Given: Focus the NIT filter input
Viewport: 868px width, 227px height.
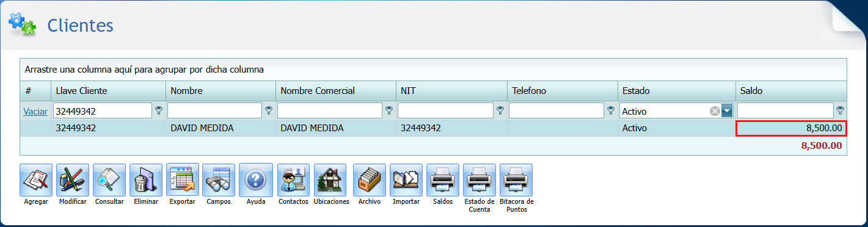Looking at the screenshot, I should point(445,111).
